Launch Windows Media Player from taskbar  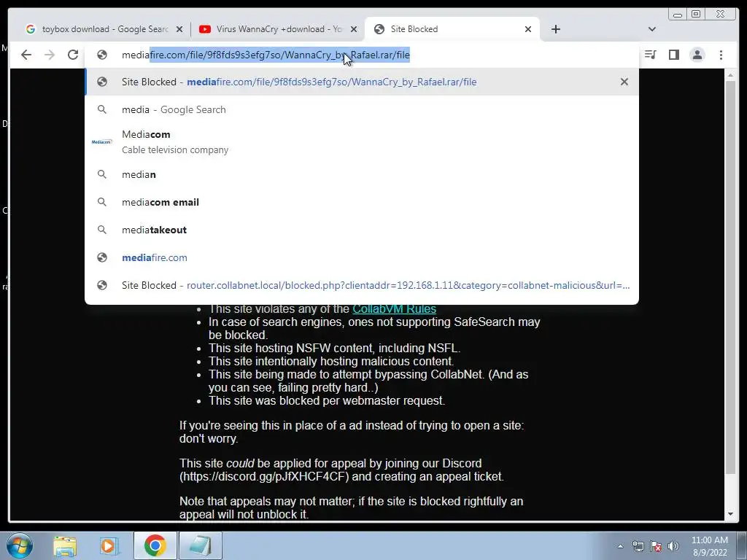point(109,545)
